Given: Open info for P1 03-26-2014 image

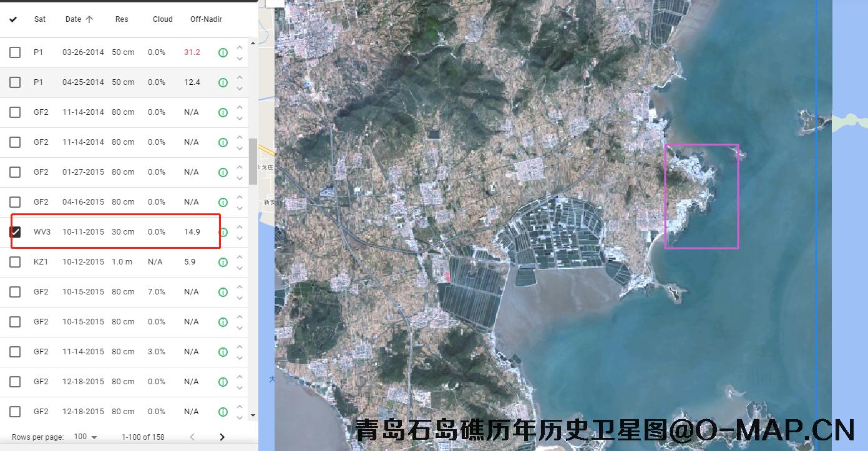Looking at the screenshot, I should point(223,52).
